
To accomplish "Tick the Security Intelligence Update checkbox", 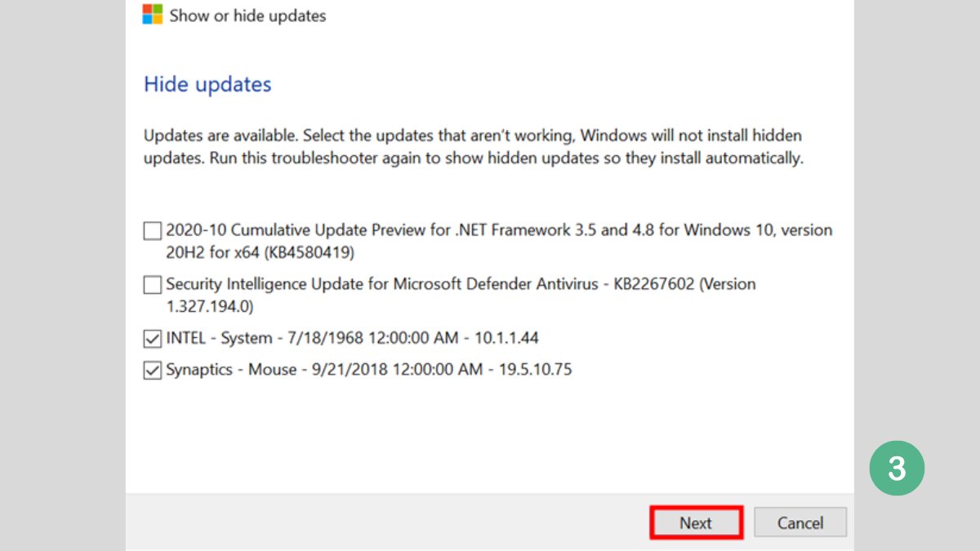I will point(153,285).
